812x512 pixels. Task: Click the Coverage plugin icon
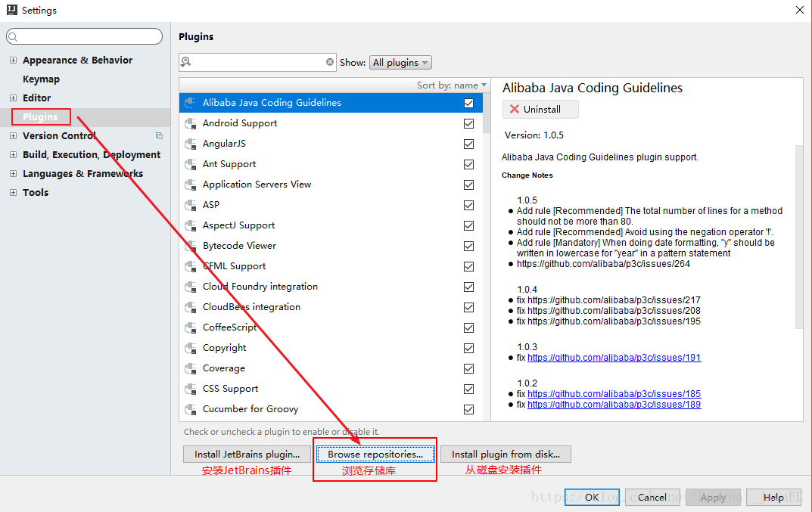[191, 368]
